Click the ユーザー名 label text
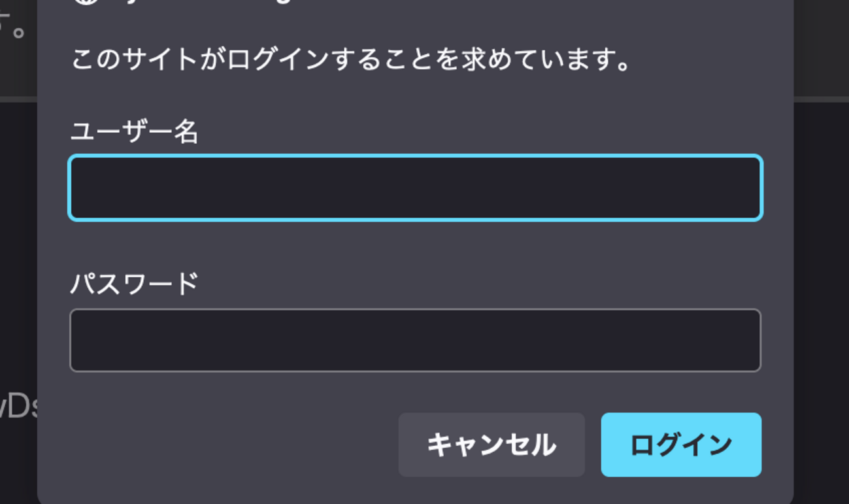This screenshot has width=849, height=504. coord(134,132)
